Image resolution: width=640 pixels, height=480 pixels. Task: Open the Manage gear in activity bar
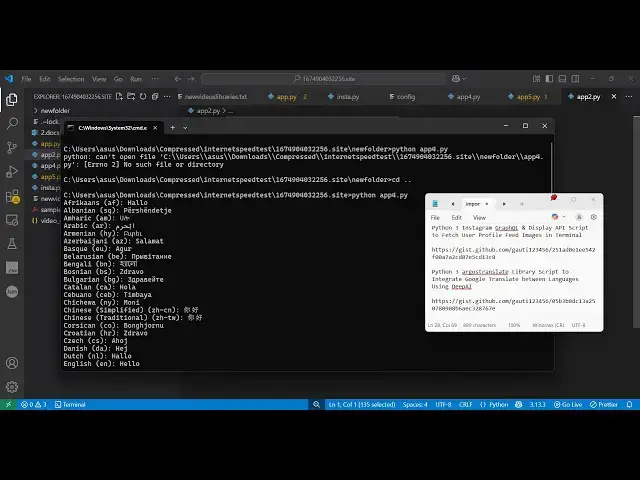pos(12,387)
